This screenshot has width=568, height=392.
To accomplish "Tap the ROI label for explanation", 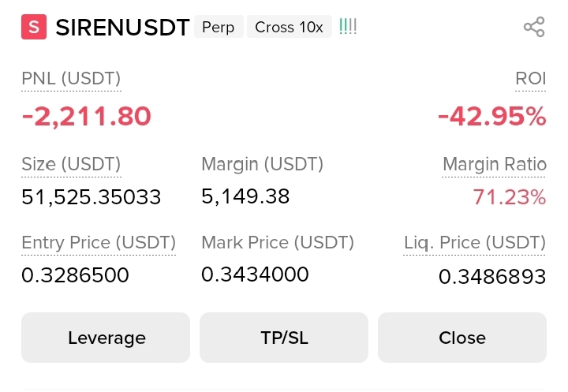I will pos(530,79).
